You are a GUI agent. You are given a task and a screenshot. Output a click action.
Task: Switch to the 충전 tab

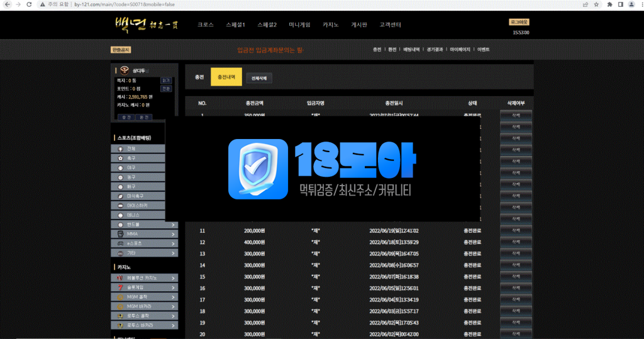coord(199,77)
